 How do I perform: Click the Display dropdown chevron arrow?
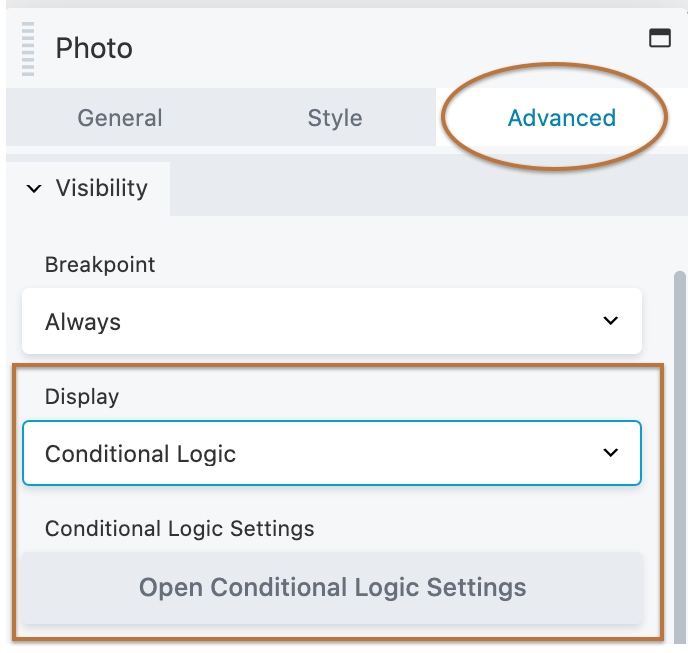point(611,453)
